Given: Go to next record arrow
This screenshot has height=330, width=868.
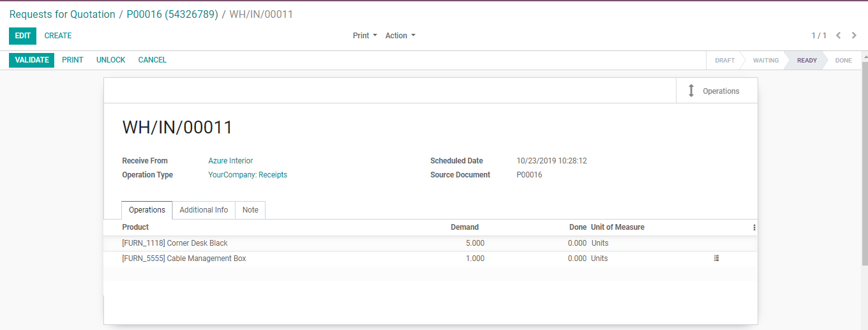Looking at the screenshot, I should pyautogui.click(x=853, y=36).
